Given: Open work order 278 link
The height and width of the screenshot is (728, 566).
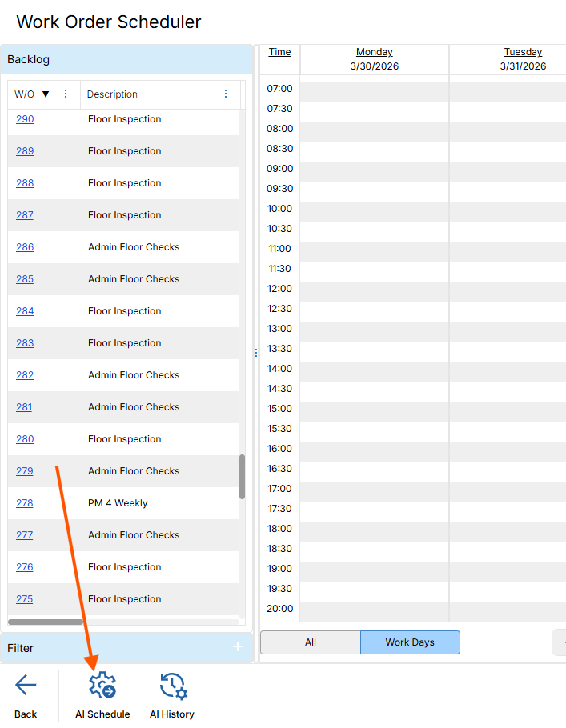Looking at the screenshot, I should 25,503.
